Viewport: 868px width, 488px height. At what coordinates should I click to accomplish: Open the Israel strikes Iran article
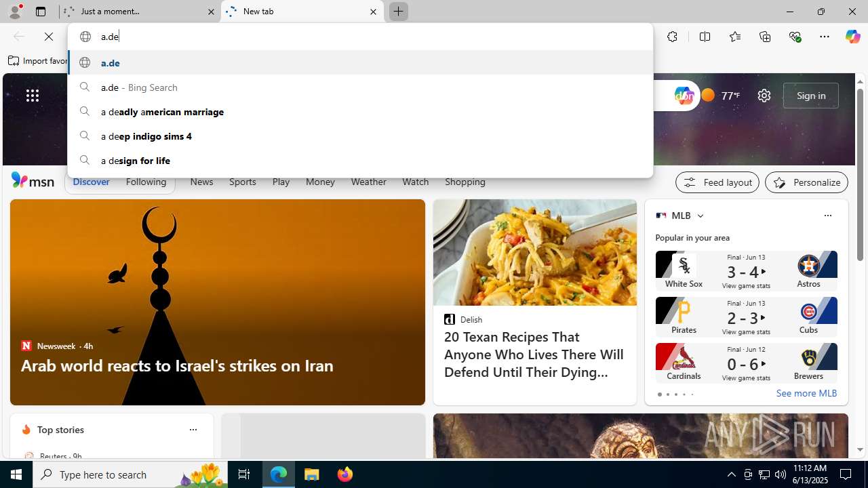click(x=177, y=365)
